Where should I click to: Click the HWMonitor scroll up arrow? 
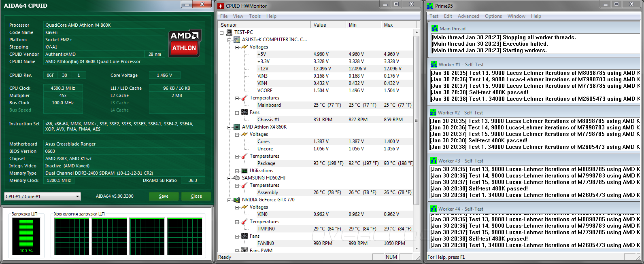coord(417,32)
